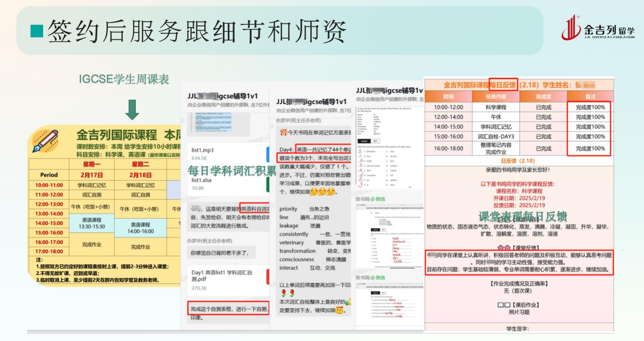Viewport: 644px width, 341px height.
Task: Click the task cell 科学课程 in the feedback table
Action: 496,107
